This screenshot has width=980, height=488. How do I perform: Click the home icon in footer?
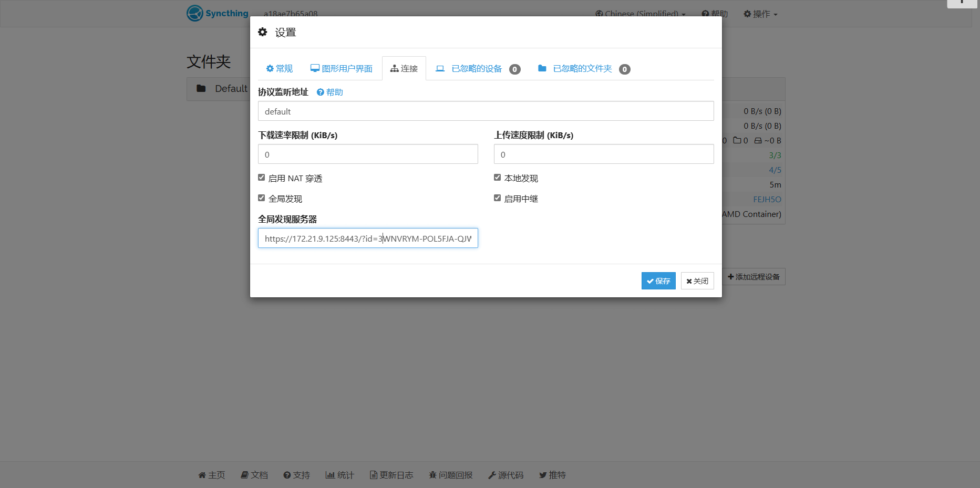(202, 475)
